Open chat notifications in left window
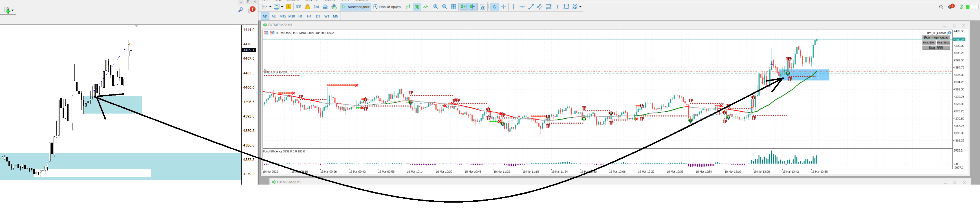The height and width of the screenshot is (215, 980). pyautogui.click(x=251, y=10)
